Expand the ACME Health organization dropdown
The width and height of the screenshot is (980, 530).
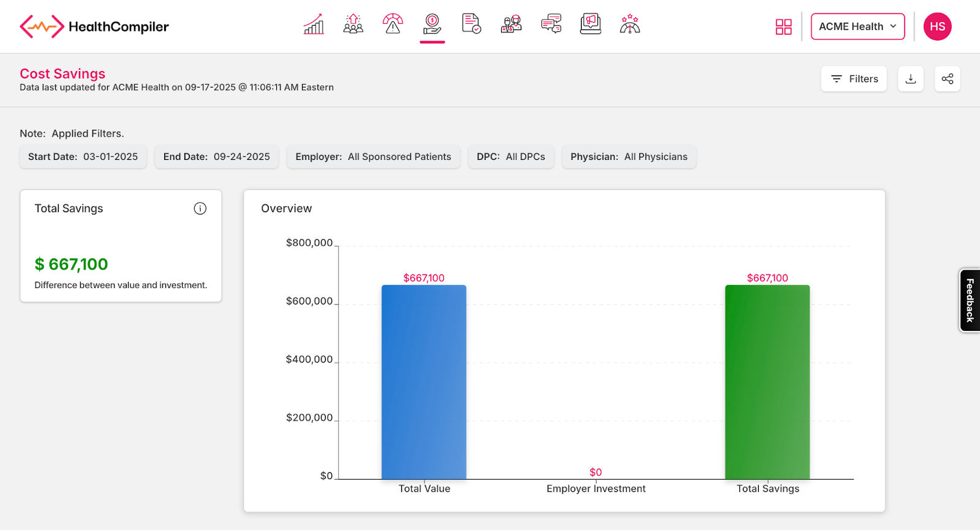tap(858, 27)
